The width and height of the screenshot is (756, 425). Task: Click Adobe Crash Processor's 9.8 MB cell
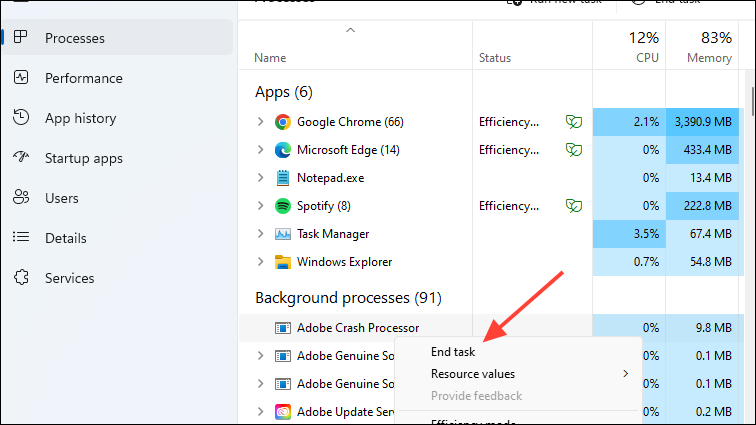[x=702, y=328]
